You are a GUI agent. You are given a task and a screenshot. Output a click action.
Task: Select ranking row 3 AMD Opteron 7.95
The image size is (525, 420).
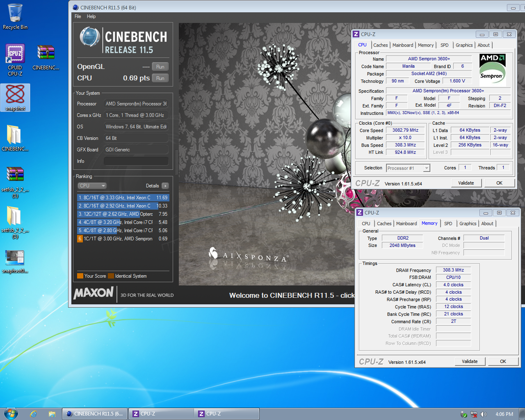(x=123, y=214)
